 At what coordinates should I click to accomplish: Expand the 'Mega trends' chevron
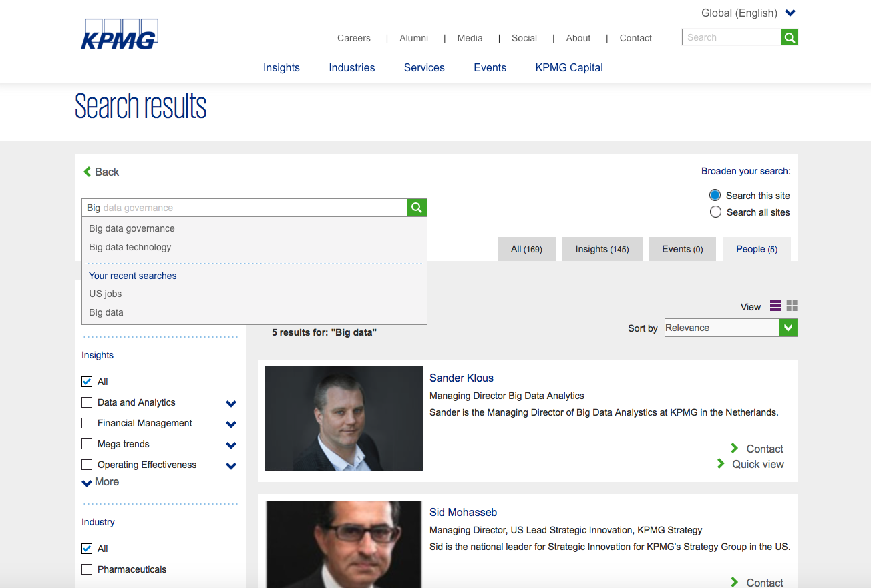pyautogui.click(x=231, y=445)
